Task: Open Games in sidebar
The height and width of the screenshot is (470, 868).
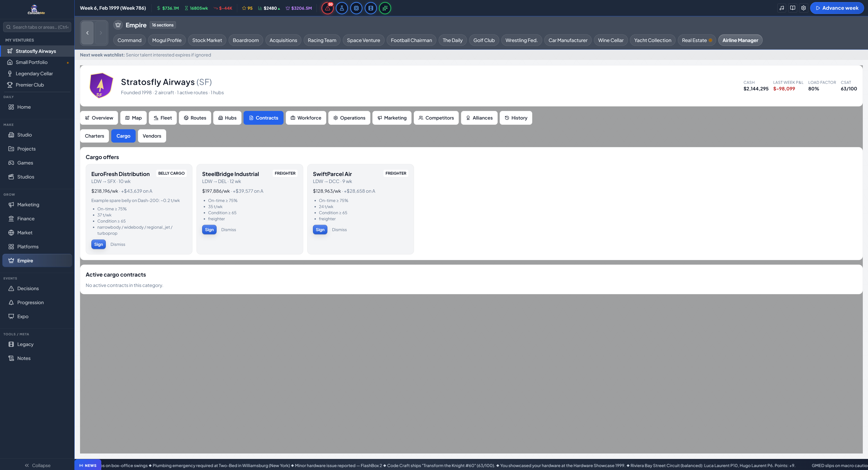Action: [37, 163]
